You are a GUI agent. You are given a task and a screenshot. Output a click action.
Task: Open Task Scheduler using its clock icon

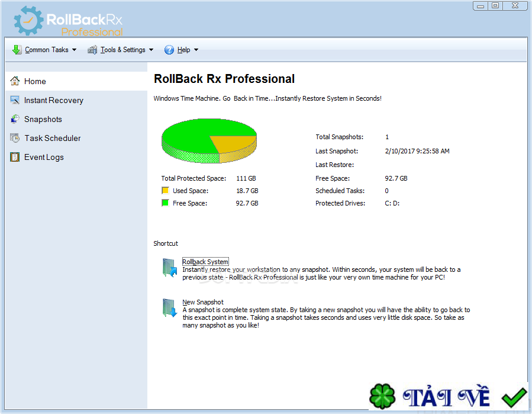15,138
